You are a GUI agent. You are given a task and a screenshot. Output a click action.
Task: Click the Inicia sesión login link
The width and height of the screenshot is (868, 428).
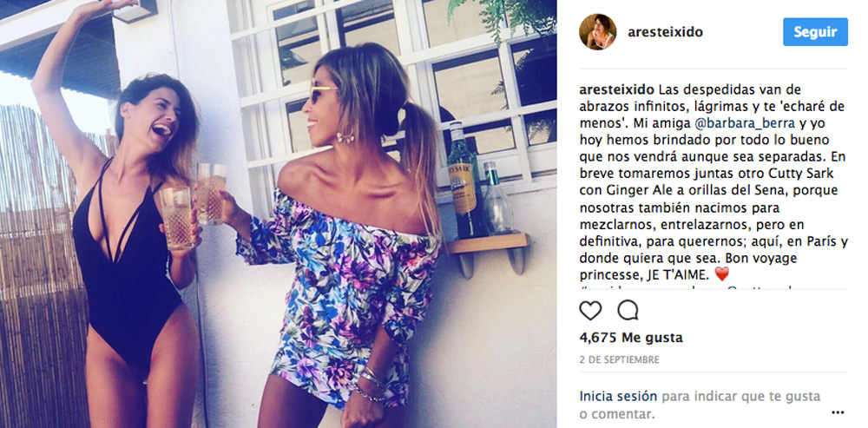coord(618,397)
